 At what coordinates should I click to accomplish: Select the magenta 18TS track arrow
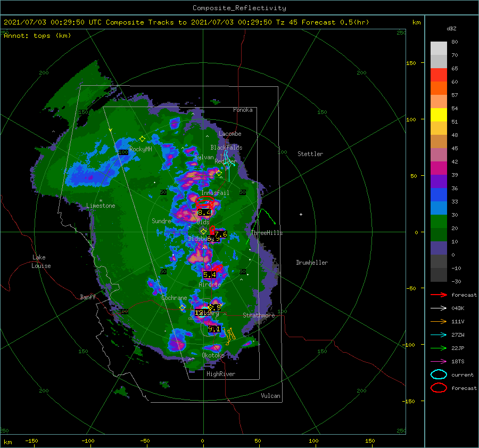pos(439,362)
